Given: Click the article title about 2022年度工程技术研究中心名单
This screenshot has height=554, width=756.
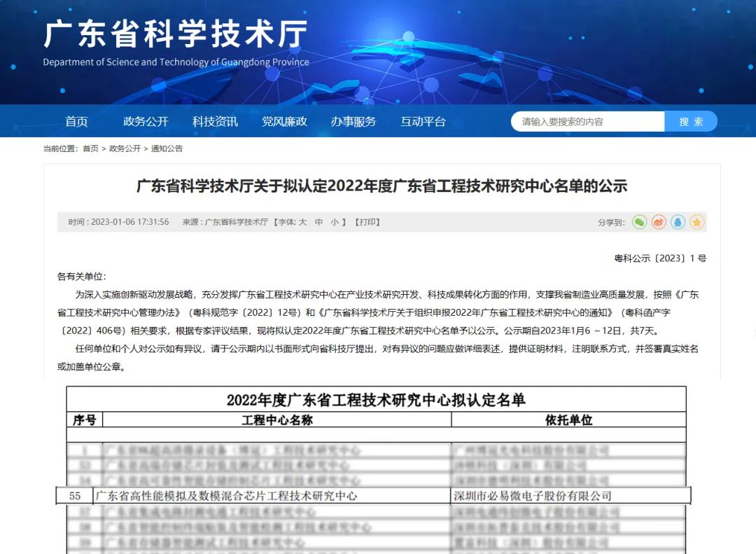Looking at the screenshot, I should click(x=382, y=186).
